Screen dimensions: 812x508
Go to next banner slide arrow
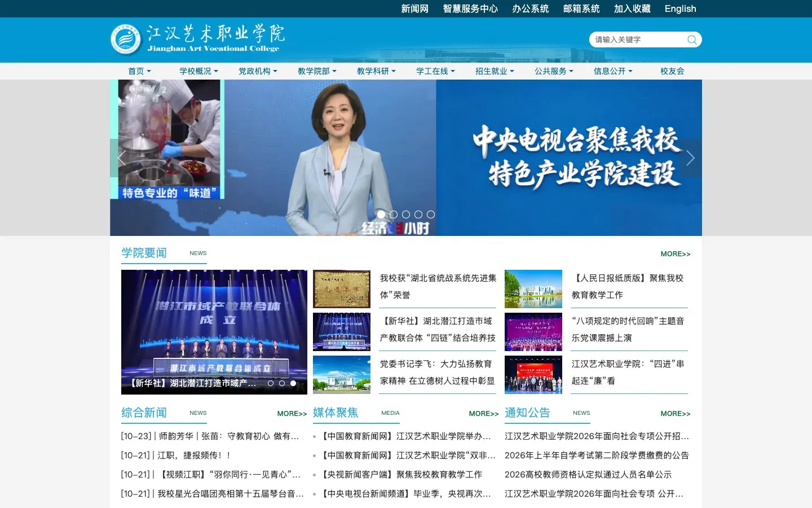[691, 158]
